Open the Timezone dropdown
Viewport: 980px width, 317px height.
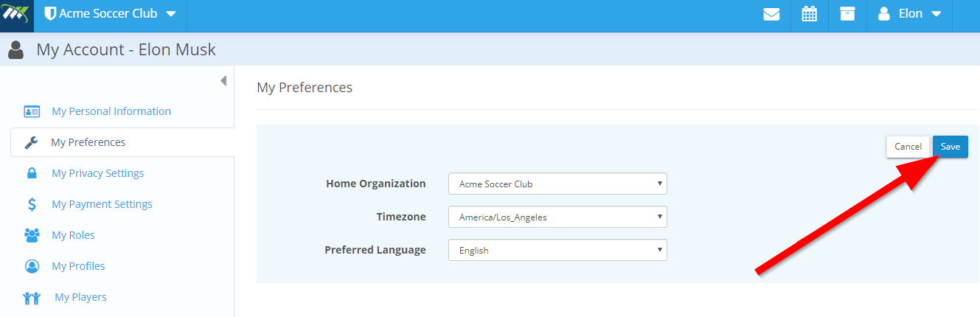tap(557, 217)
